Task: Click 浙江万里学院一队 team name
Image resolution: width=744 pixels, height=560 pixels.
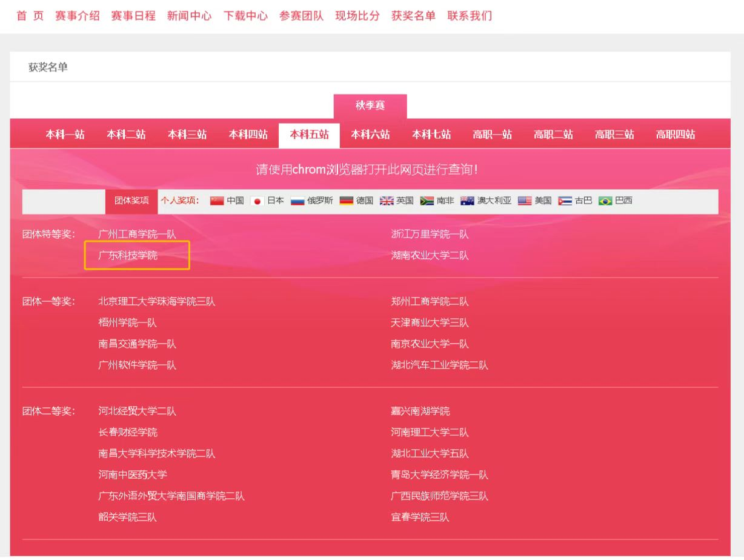Action: pos(430,234)
